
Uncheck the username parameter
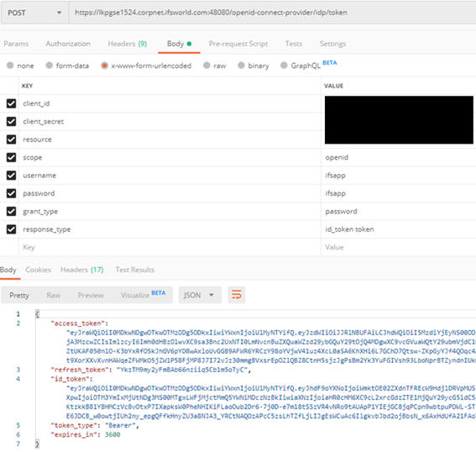[11, 176]
